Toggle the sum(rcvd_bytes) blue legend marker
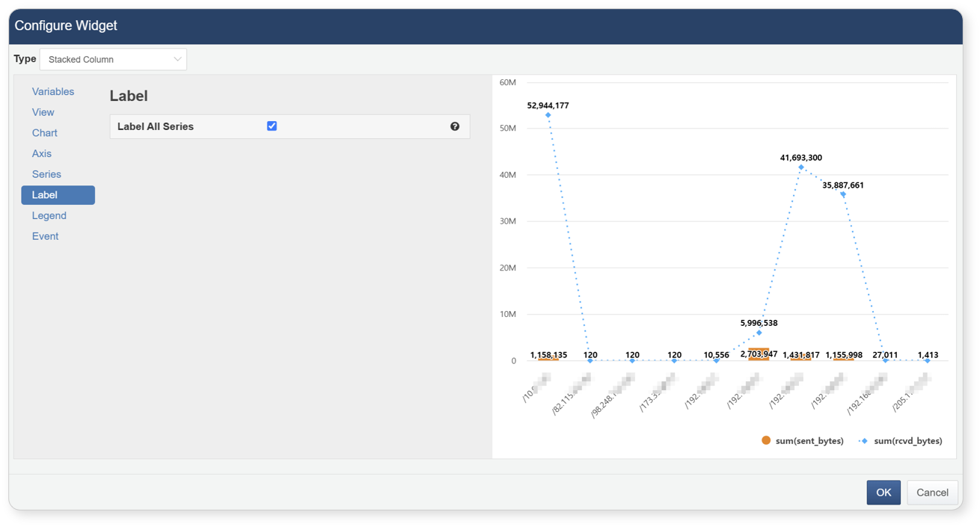This screenshot has height=527, width=980. (864, 441)
